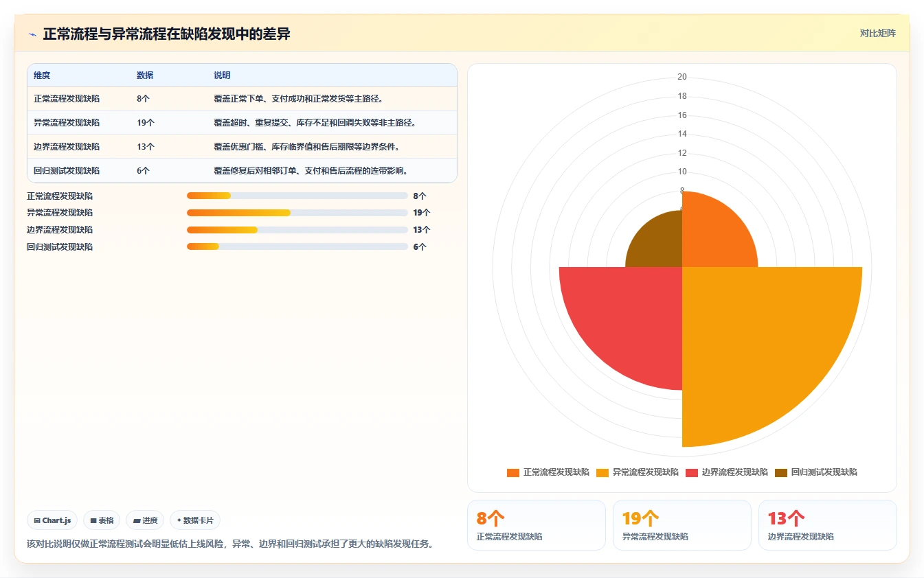Image resolution: width=924 pixels, height=578 pixels.
Task: Click the chart axis label 20
Action: point(682,77)
